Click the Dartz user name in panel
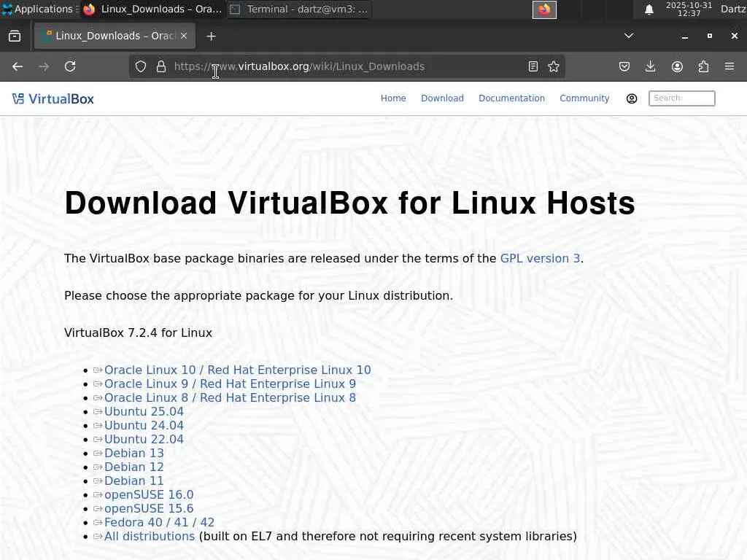The height and width of the screenshot is (560, 747). (733, 9)
